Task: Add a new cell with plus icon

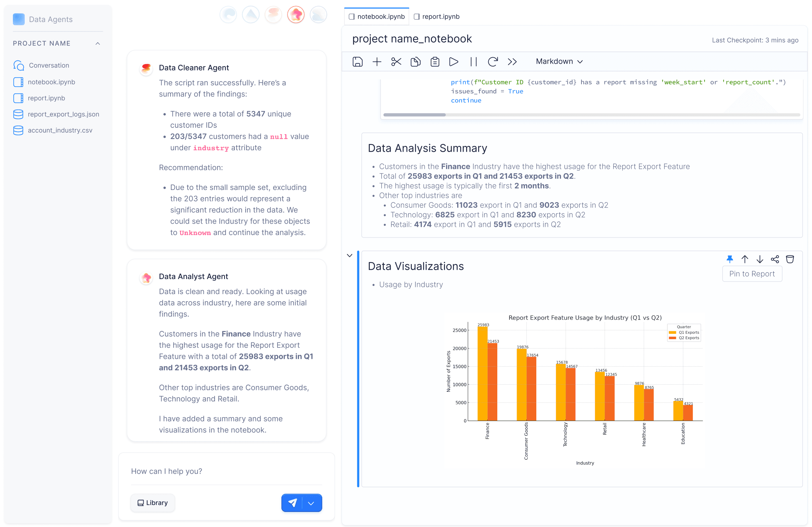Action: click(377, 62)
